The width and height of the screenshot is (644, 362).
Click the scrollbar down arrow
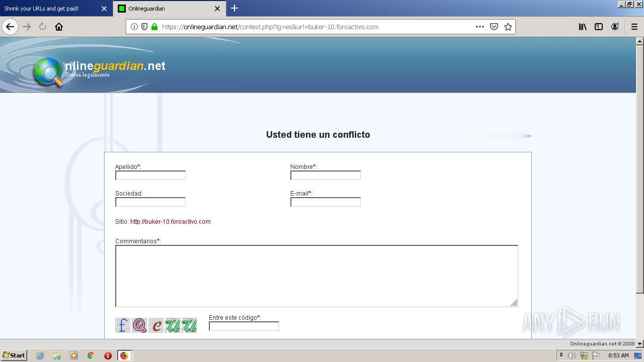[640, 344]
